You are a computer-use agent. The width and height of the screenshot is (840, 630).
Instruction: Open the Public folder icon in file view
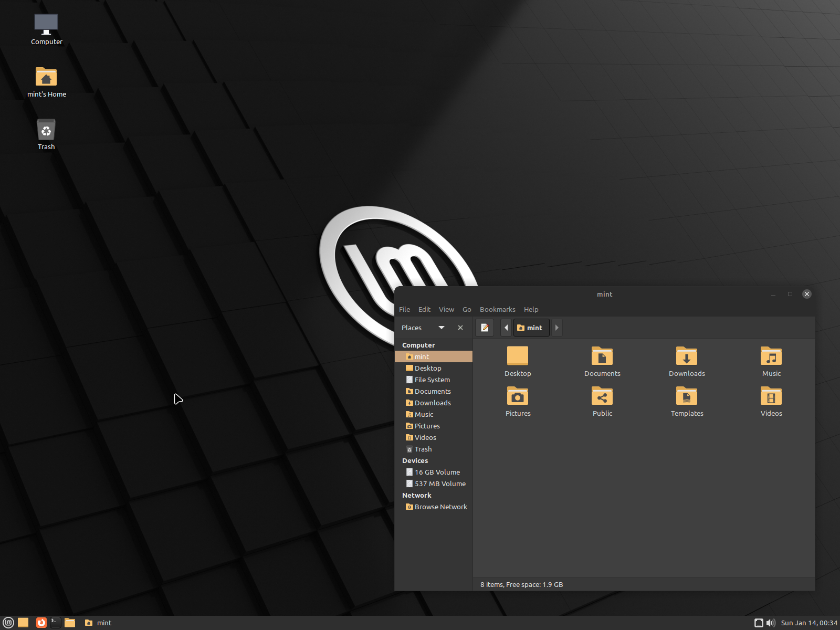point(602,396)
